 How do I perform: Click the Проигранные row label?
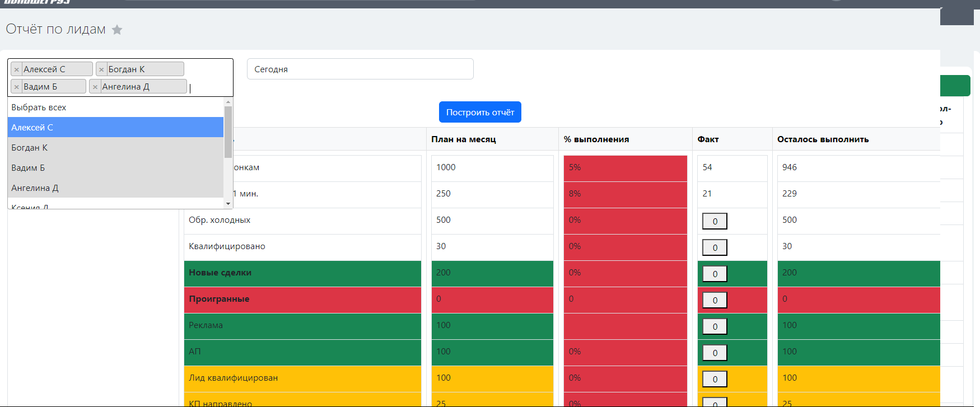pos(219,299)
